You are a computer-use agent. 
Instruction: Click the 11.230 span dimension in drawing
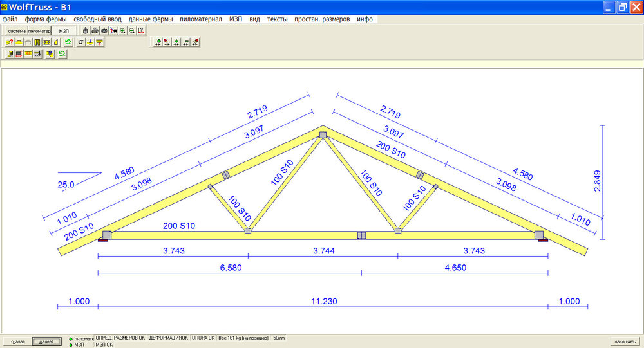click(325, 301)
